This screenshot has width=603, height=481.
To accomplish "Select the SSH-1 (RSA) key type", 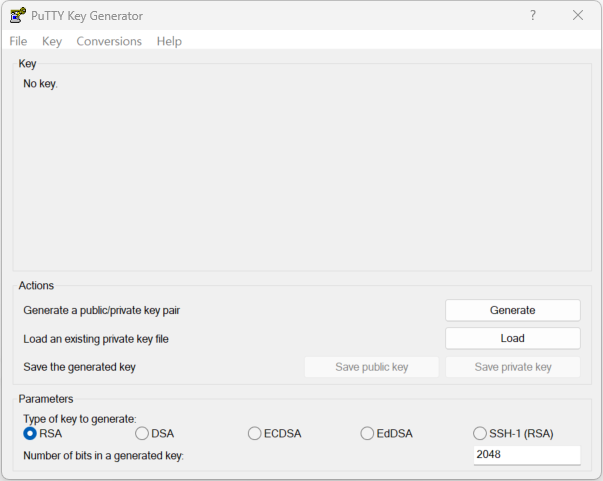I will [513, 433].
